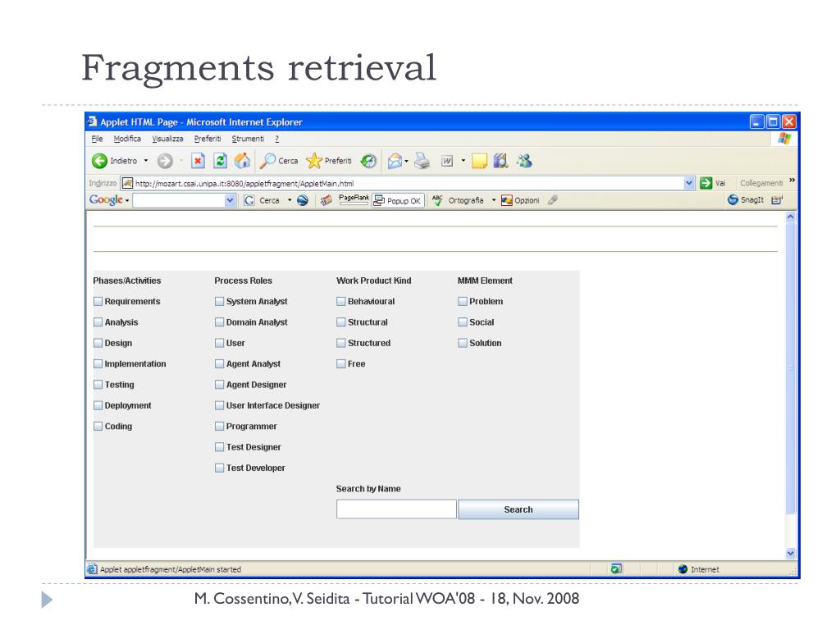Open the Google logo menu arrow
This screenshot has height=630, width=840.
click(x=127, y=201)
